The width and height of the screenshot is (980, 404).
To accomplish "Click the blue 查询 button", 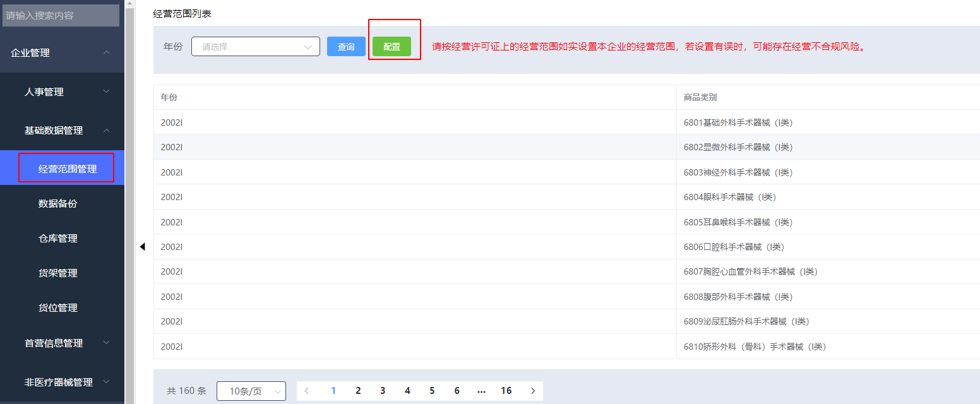I will (346, 47).
